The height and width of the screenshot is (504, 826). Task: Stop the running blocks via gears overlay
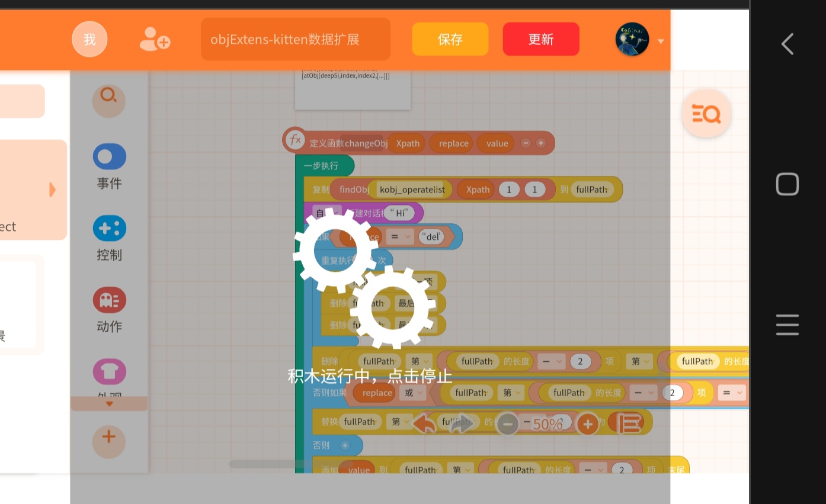364,278
